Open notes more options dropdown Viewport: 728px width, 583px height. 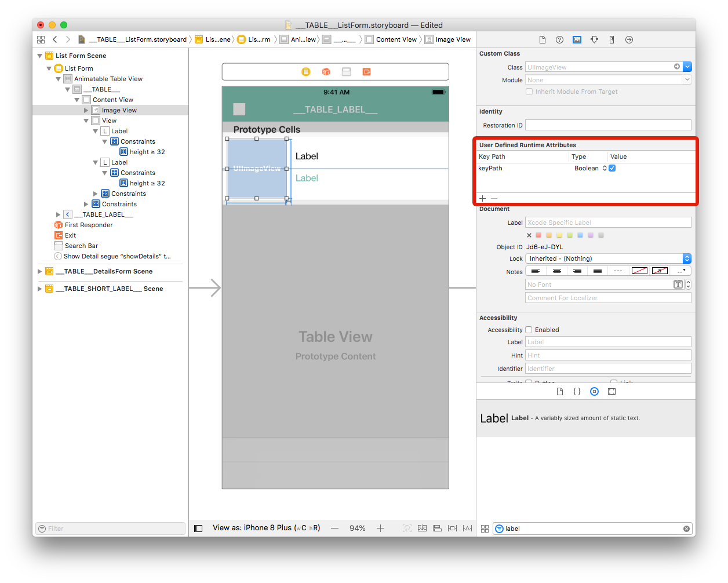tap(682, 271)
